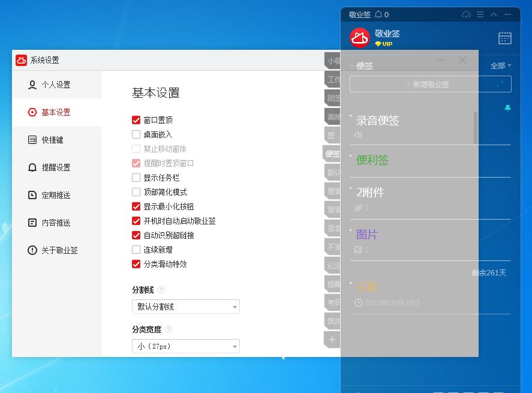Click the red 敬业签 avatar logo
The width and height of the screenshot is (532, 393).
(360, 38)
